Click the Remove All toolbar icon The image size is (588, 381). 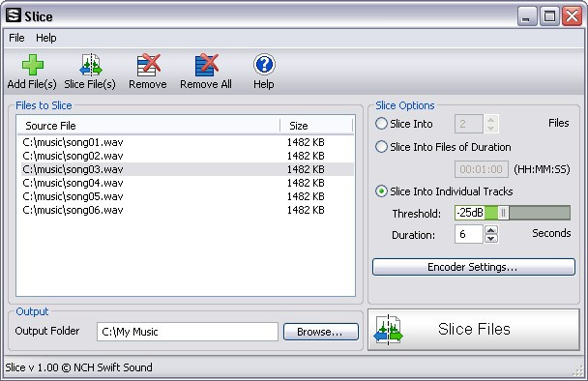206,65
